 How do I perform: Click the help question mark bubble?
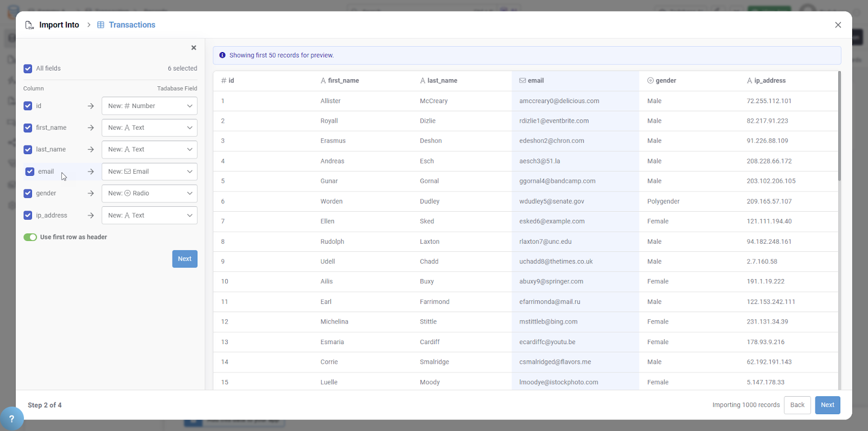11,419
